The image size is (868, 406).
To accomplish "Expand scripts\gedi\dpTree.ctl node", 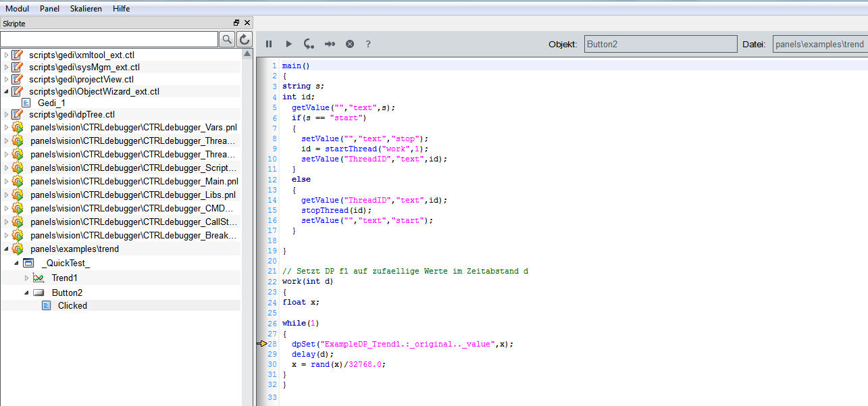I will click(x=6, y=114).
